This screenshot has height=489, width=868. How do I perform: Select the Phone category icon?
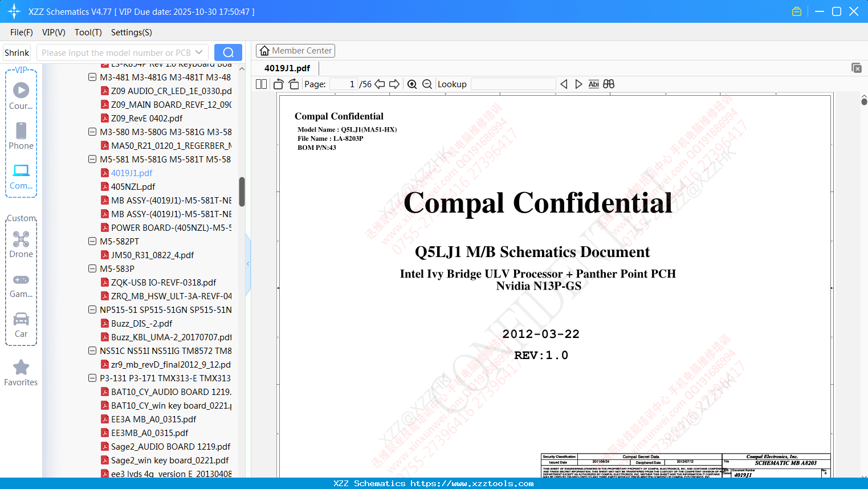click(21, 136)
